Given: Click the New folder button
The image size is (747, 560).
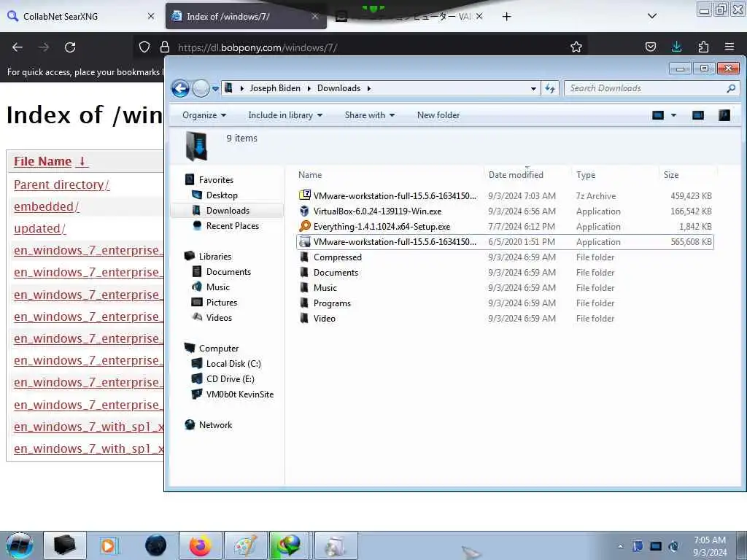Looking at the screenshot, I should tap(438, 115).
